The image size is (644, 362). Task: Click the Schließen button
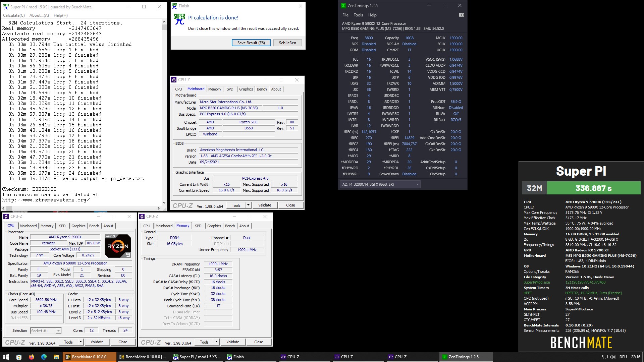pyautogui.click(x=287, y=43)
